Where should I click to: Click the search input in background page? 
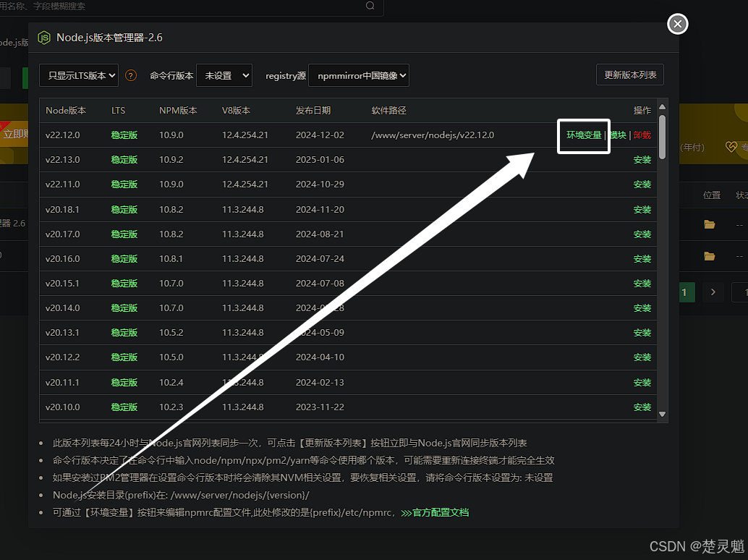(x=191, y=7)
